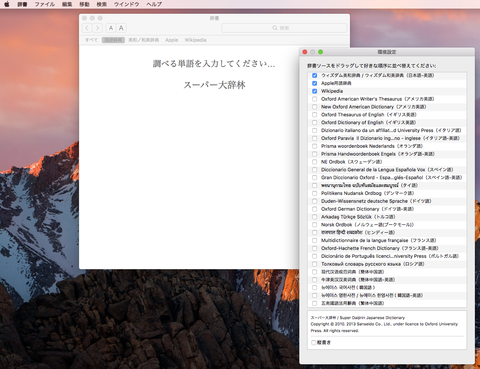The height and width of the screenshot is (369, 480).
Task: Select the Thai dictionary (タイ語) row
Action: (x=387, y=185)
